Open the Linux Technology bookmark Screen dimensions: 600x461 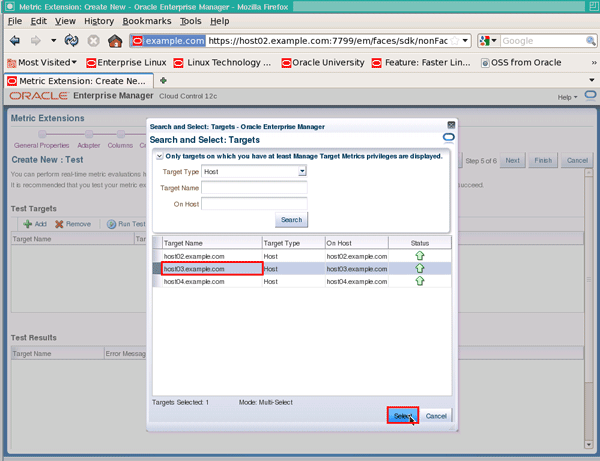222,62
